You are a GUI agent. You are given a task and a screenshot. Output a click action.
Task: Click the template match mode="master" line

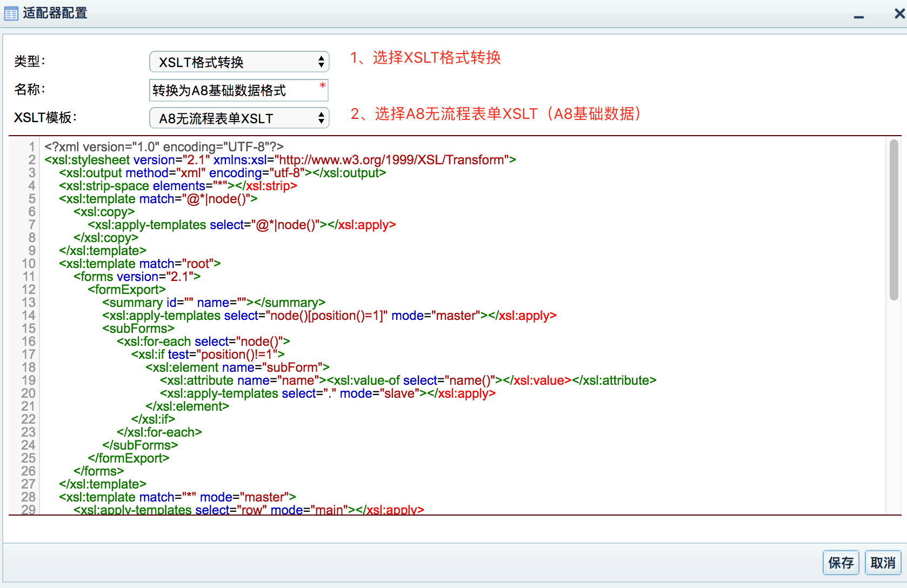pyautogui.click(x=177, y=497)
